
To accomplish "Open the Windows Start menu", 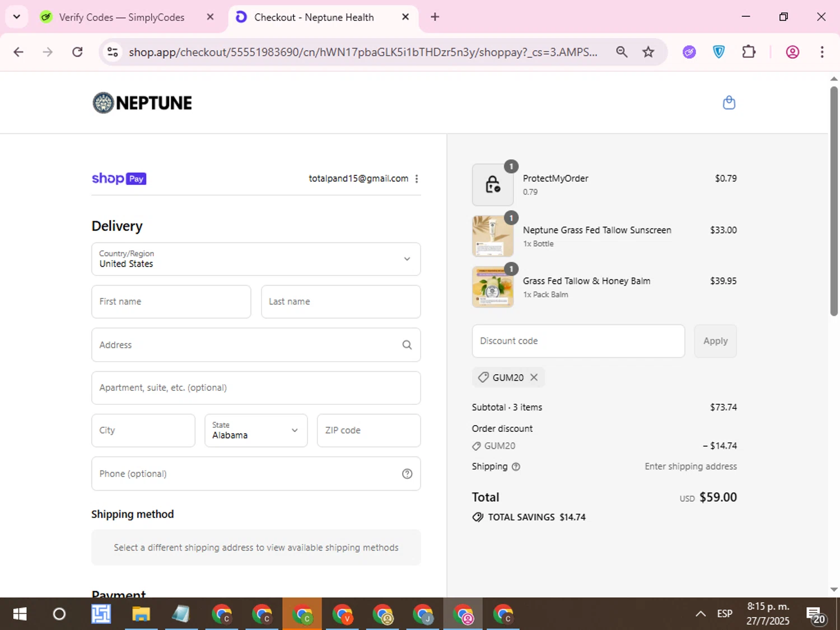I will 20,614.
